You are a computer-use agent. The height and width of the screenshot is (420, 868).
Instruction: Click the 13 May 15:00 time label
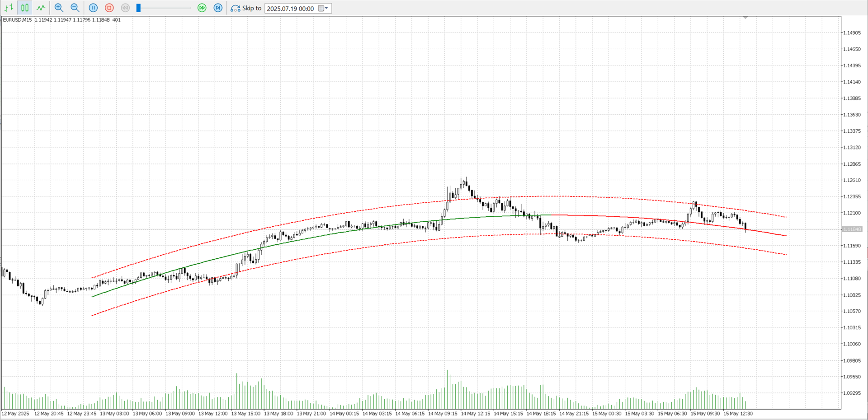pyautogui.click(x=245, y=414)
